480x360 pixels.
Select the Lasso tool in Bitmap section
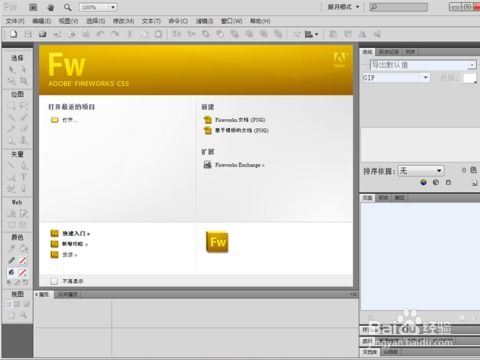pyautogui.click(x=23, y=106)
